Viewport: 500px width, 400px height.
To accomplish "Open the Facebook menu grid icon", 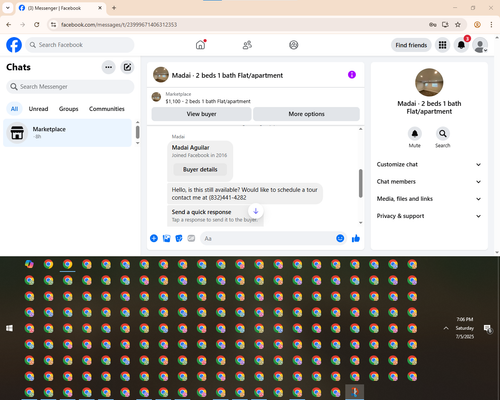I will 442,45.
